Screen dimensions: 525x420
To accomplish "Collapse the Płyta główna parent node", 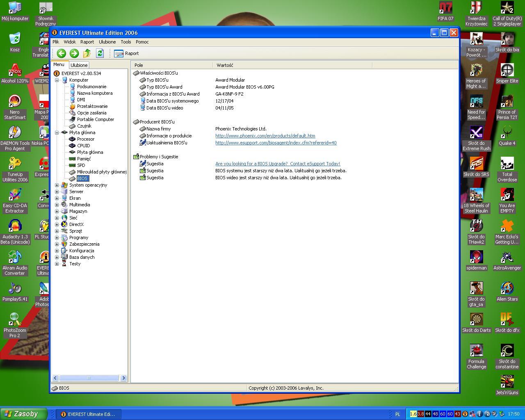I will click(57, 132).
